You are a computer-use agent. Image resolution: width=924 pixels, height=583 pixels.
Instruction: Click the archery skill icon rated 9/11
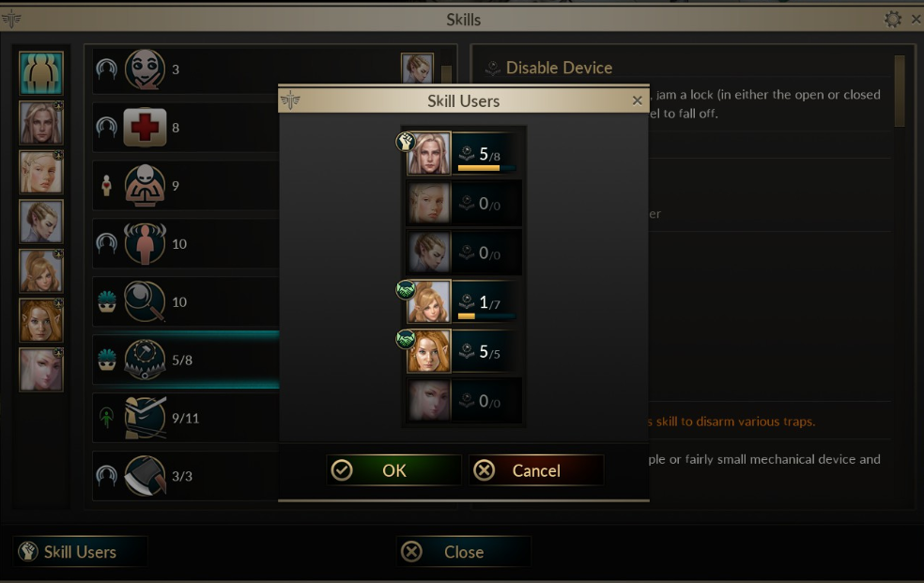point(145,418)
